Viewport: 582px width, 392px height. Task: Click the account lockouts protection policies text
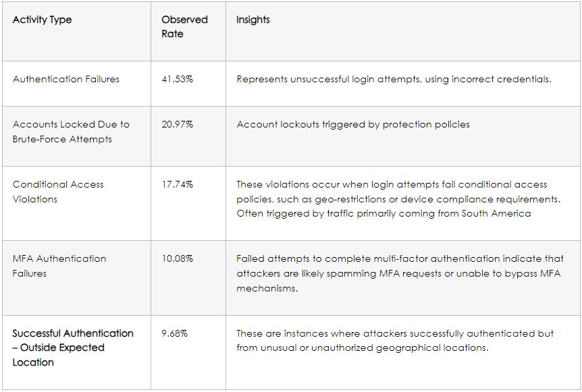click(x=352, y=124)
